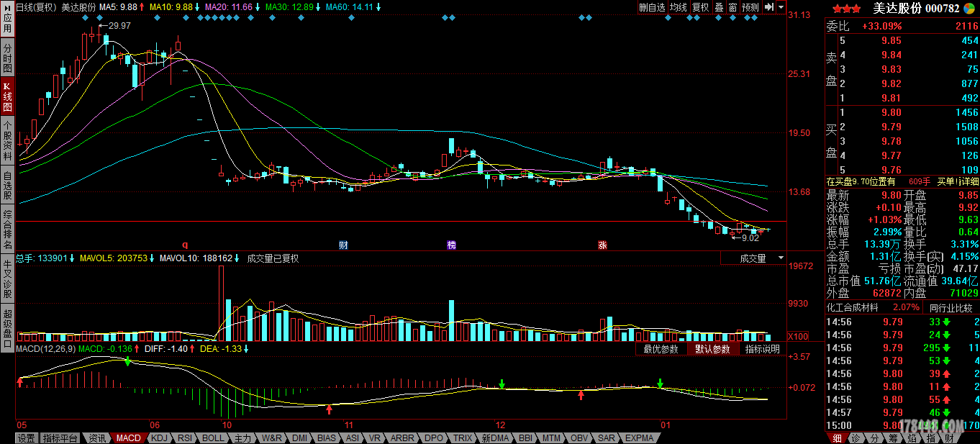Open dropdown arrow next to skip-to-end icon
Viewport: 980px width, 444px height.
tap(781, 7)
